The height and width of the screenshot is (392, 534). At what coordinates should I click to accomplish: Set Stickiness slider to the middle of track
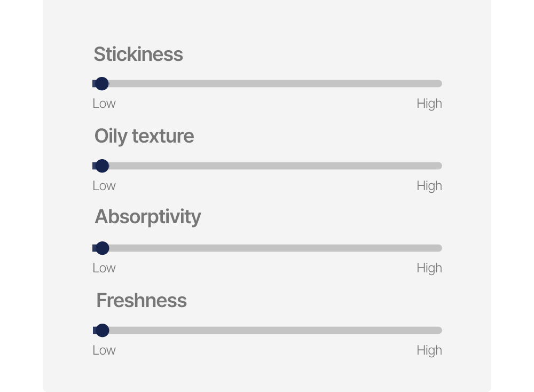pos(268,84)
